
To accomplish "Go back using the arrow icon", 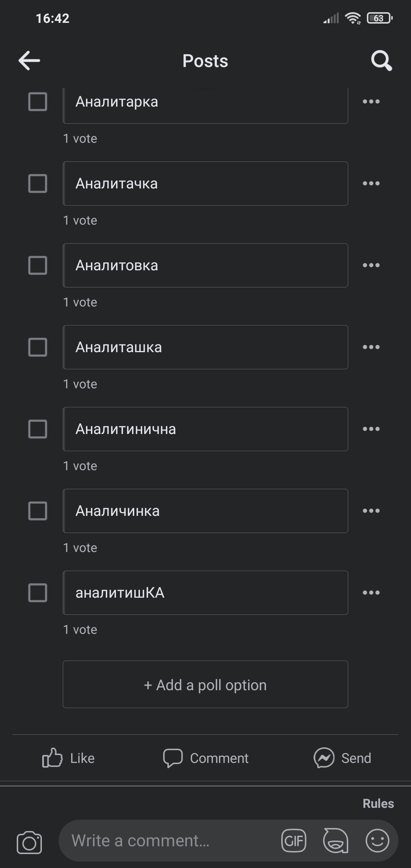I will click(x=29, y=61).
